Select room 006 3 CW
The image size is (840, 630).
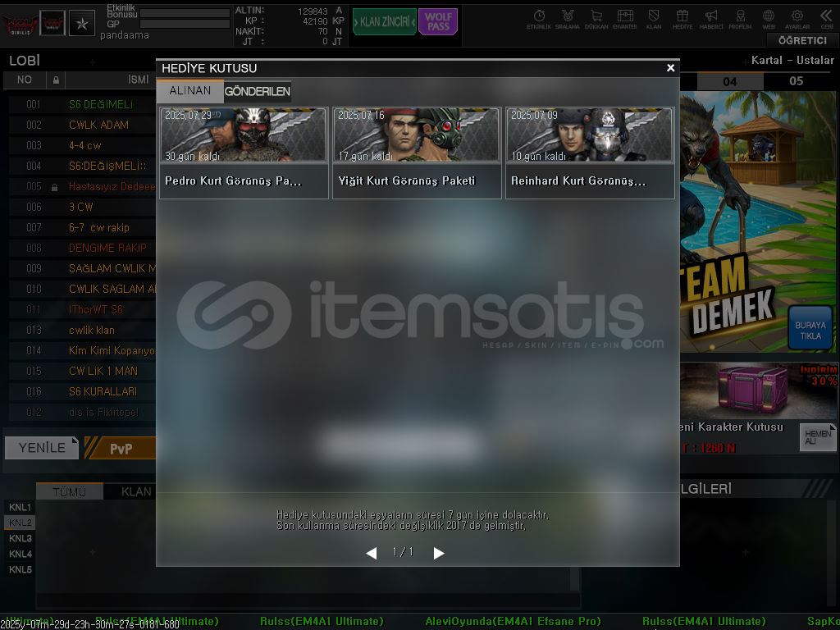(82, 207)
